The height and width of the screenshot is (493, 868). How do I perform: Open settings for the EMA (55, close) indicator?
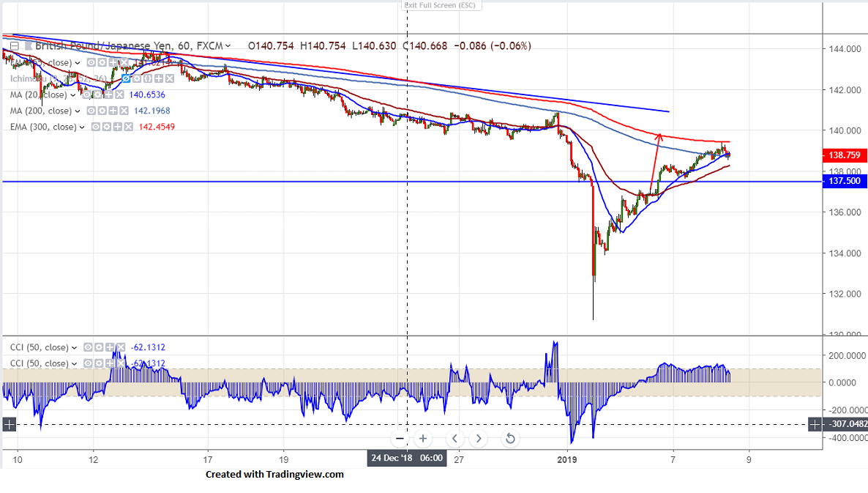point(102,62)
